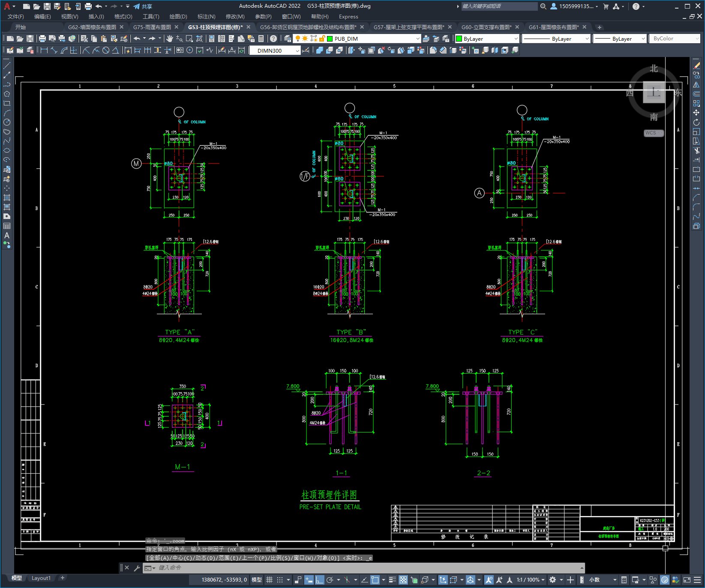Select the Hatch tool in left toolbar
Viewport: 705px width, 588px height.
coord(7,198)
